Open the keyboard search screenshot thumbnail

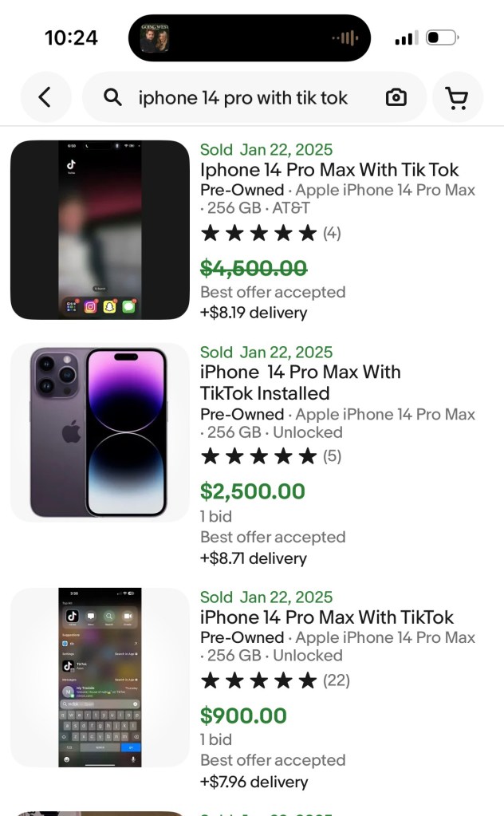[x=100, y=677]
